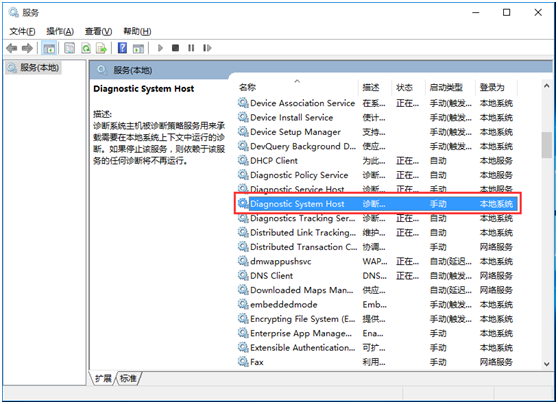Viewport: 558px width, 404px height.
Task: Select the Diagnostic System Host service row
Action: tap(377, 204)
